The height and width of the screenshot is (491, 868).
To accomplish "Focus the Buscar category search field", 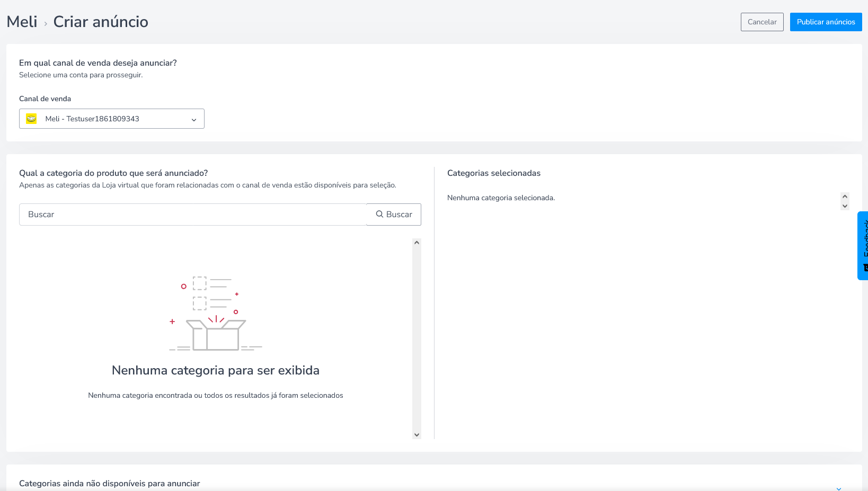I will click(x=193, y=215).
